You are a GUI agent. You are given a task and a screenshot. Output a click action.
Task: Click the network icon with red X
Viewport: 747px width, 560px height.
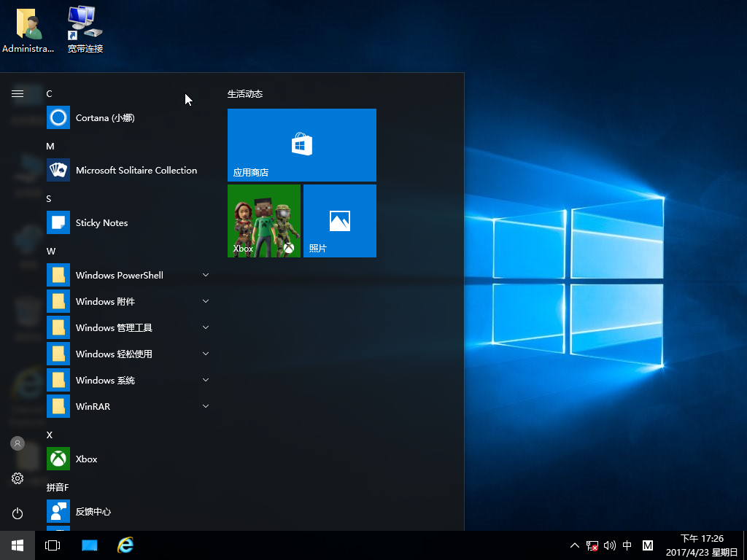592,545
